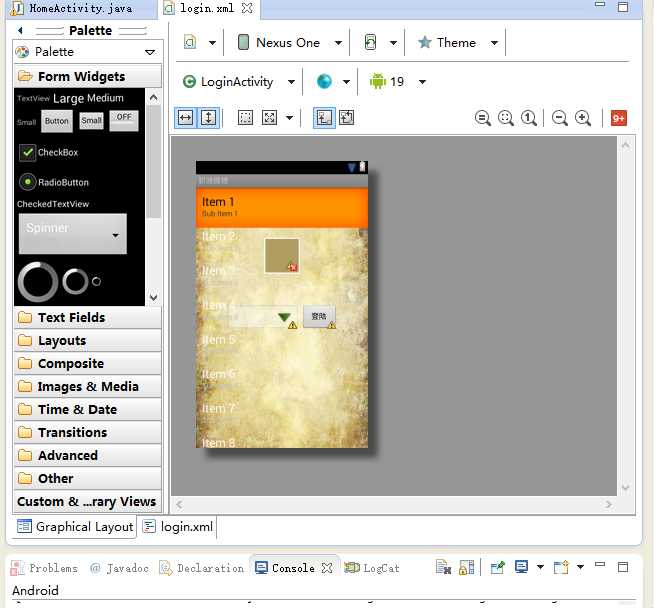Select the Large TextView widget
Viewport: 654px width, 608px height.
[x=68, y=98]
